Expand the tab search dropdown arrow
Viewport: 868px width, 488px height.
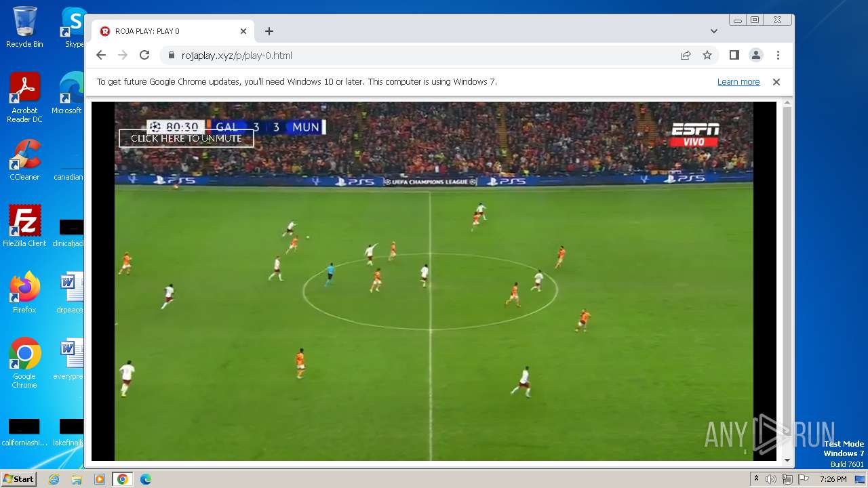click(714, 31)
